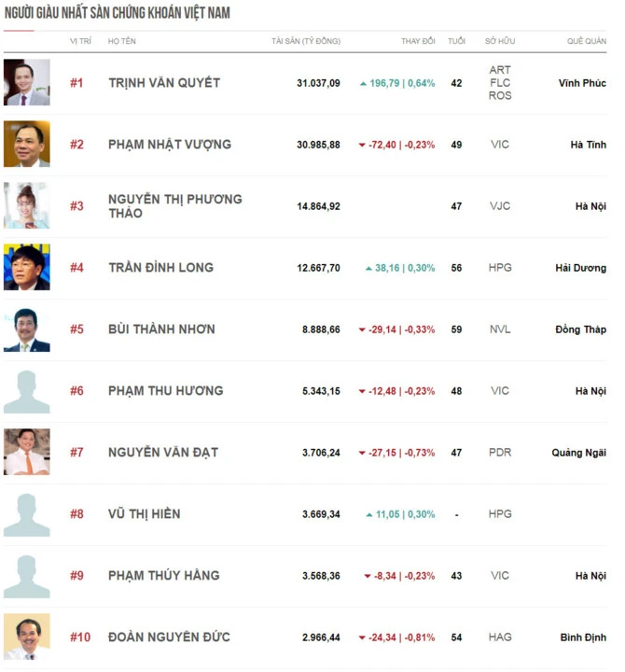Click the Tuổi column header
The image size is (625, 672).
(456, 41)
